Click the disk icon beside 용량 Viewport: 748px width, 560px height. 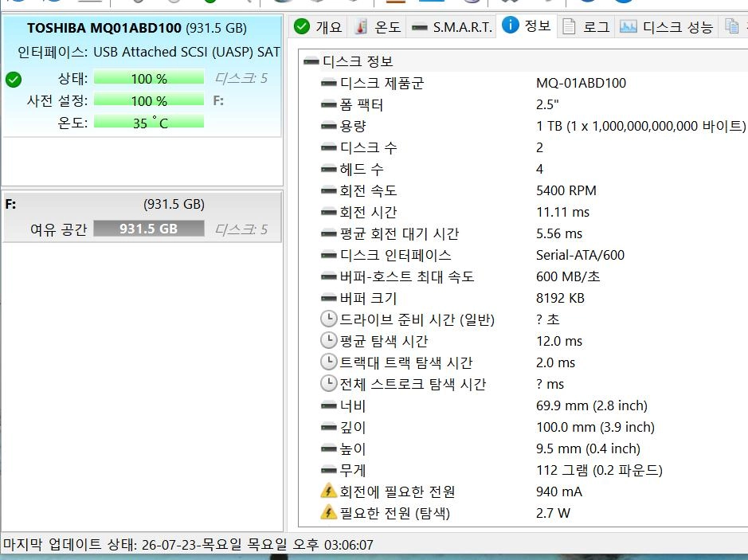coord(328,126)
